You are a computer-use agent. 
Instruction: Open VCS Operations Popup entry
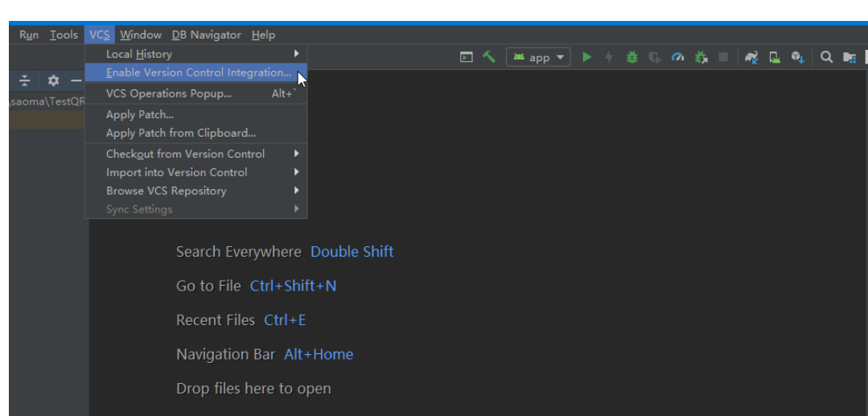(x=196, y=93)
